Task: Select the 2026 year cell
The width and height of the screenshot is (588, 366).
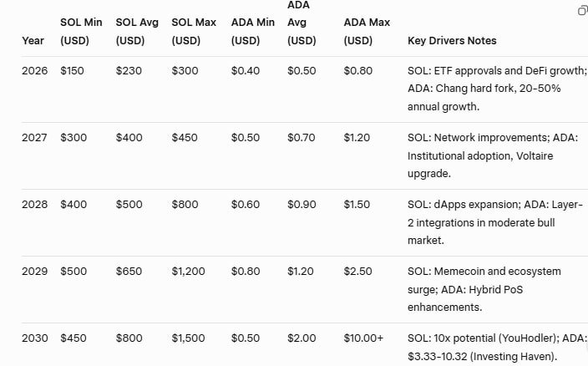Action: (34, 71)
